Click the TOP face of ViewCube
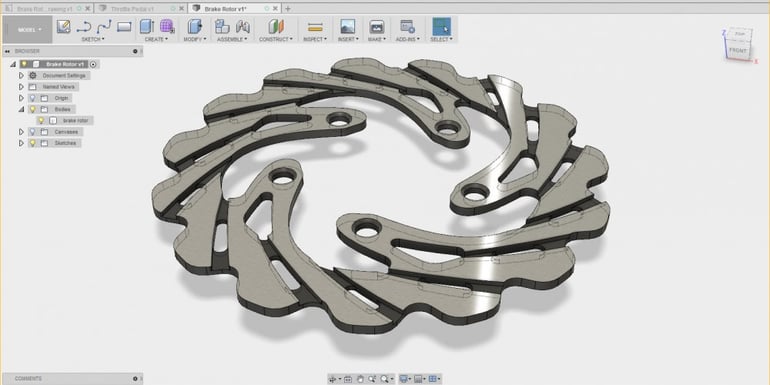The height and width of the screenshot is (385, 770). pyautogui.click(x=740, y=34)
